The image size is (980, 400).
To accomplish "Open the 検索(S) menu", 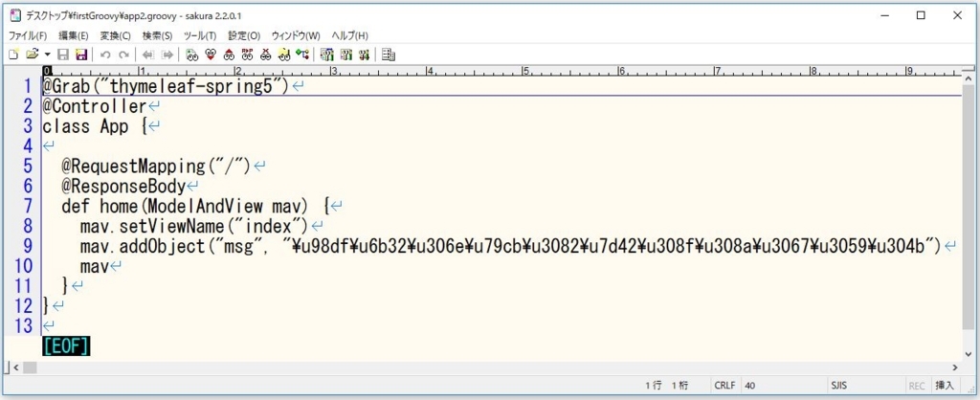I will 158,35.
